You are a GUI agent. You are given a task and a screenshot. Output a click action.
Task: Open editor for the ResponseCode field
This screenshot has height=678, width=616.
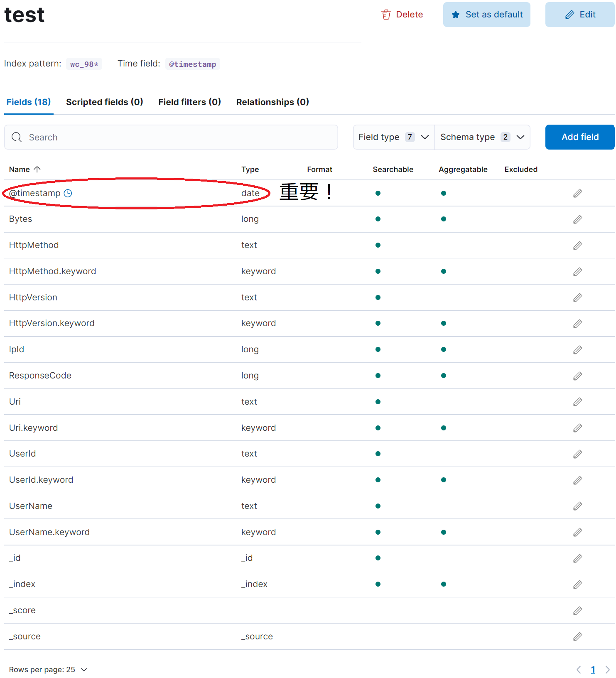coord(577,376)
